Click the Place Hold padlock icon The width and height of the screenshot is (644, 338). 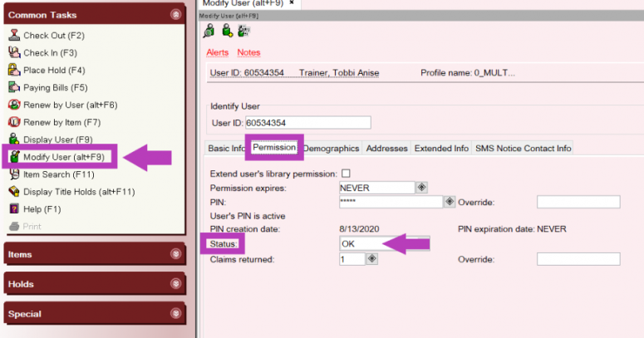pos(14,70)
